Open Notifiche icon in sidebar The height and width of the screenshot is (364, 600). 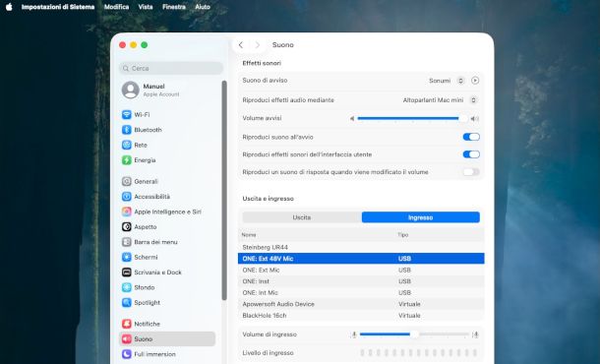tap(127, 324)
